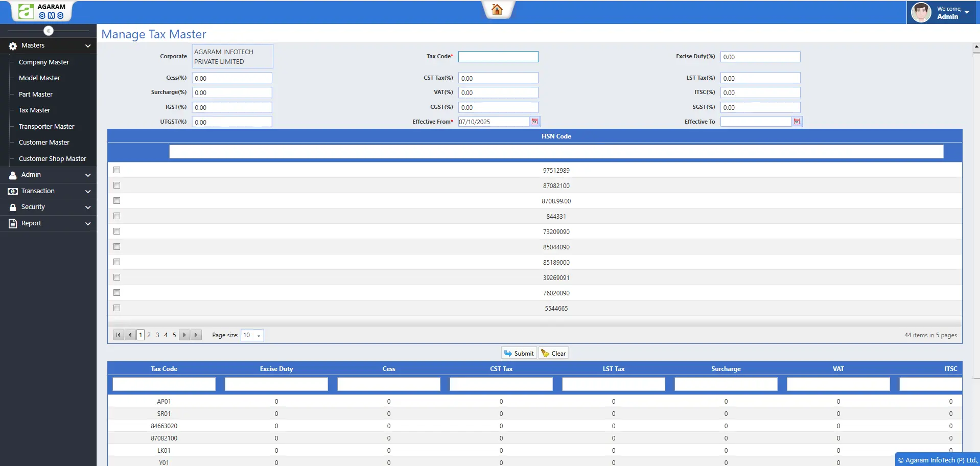The image size is (980, 466).
Task: Click the home icon at the top center
Action: coord(498,10)
